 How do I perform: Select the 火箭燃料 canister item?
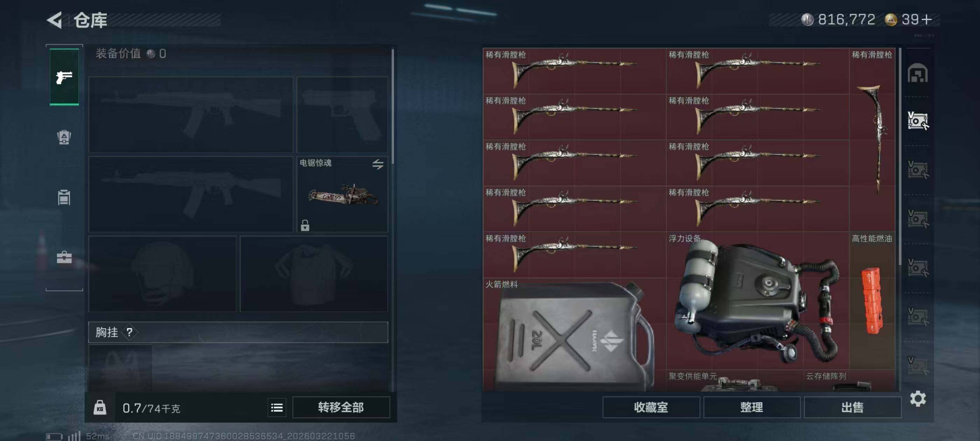[574, 335]
